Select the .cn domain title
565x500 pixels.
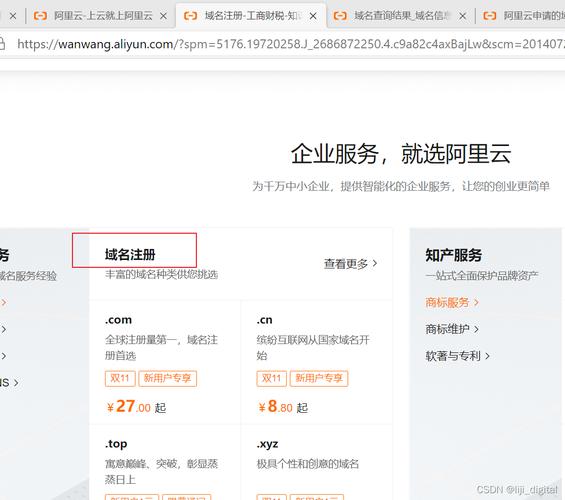coord(264,320)
